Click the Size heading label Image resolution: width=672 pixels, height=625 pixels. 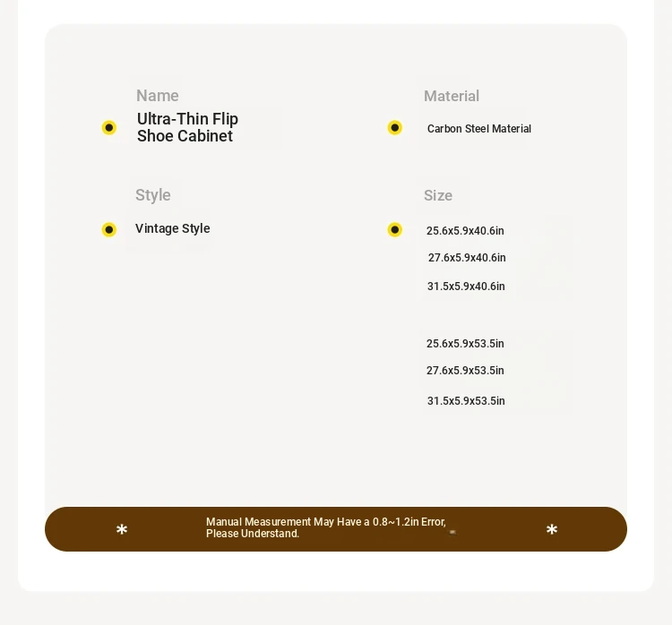tap(438, 196)
